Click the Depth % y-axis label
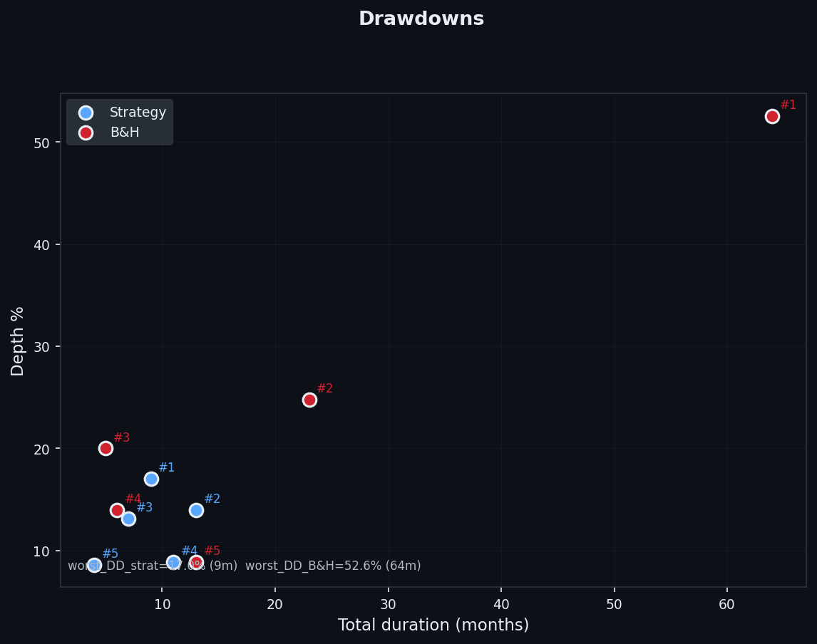 [18, 341]
